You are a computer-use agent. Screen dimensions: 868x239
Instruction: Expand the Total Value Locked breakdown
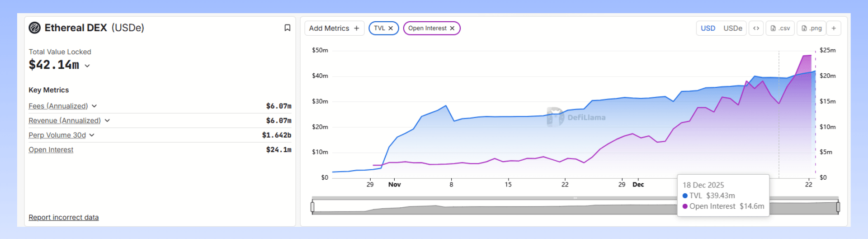click(87, 66)
